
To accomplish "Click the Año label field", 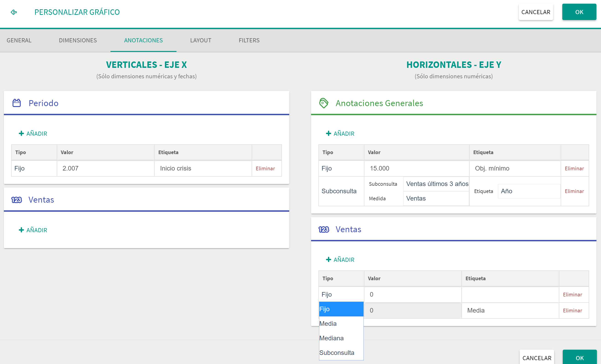I will point(529,191).
